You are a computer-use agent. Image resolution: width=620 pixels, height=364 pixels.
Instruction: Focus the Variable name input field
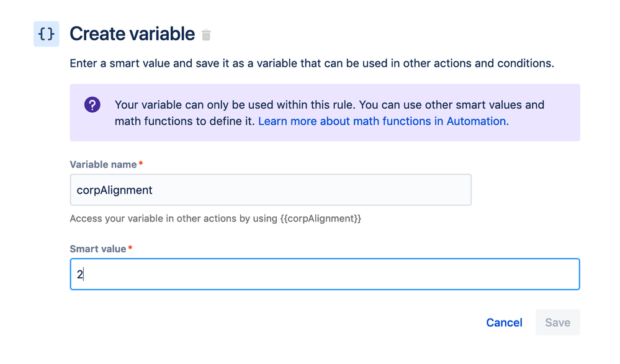271,190
